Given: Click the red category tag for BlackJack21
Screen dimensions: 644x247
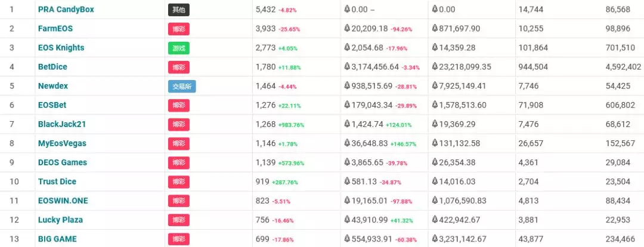Looking at the screenshot, I should click(x=179, y=125).
